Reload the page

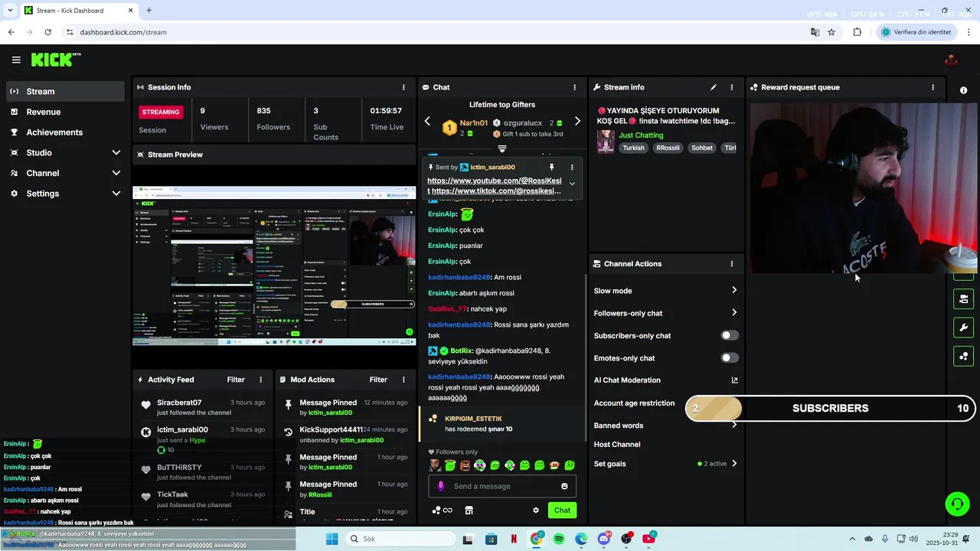click(x=47, y=32)
